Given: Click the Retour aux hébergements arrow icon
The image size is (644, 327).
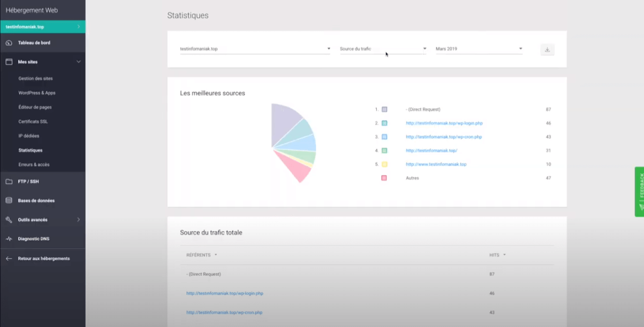Looking at the screenshot, I should pyautogui.click(x=9, y=258).
